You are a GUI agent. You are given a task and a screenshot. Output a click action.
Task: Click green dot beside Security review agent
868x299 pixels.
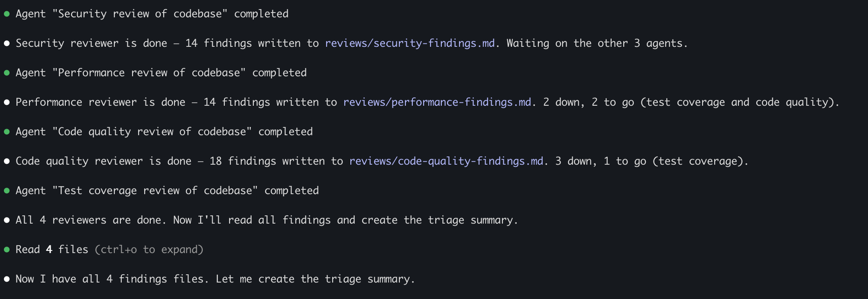click(x=7, y=14)
